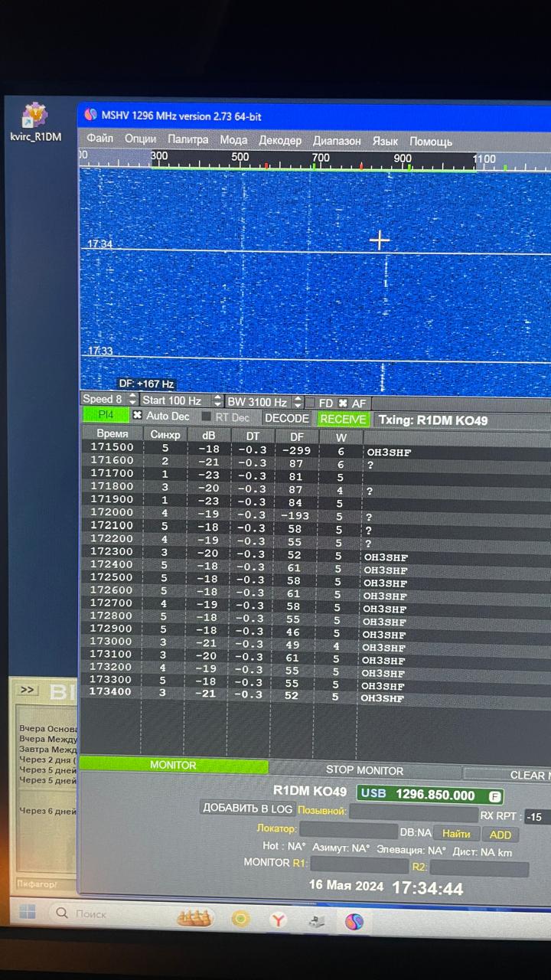Click the Позывной callsign input field
Image resolution: width=551 pixels, height=980 pixels.
pyautogui.click(x=413, y=812)
